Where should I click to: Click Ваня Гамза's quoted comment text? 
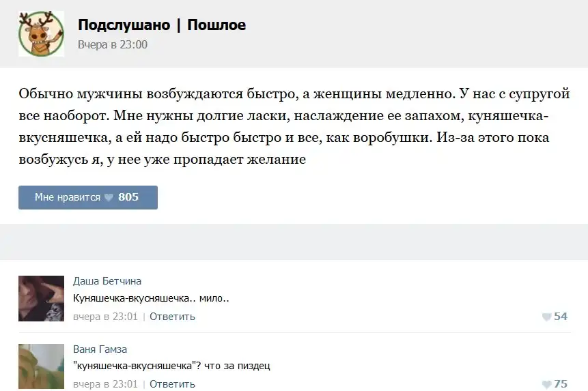pyautogui.click(x=171, y=366)
